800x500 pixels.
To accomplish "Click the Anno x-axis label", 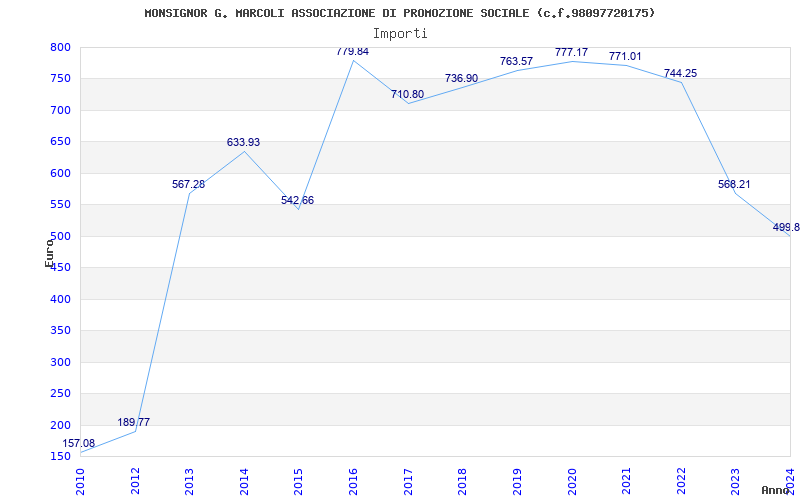I will (775, 490).
